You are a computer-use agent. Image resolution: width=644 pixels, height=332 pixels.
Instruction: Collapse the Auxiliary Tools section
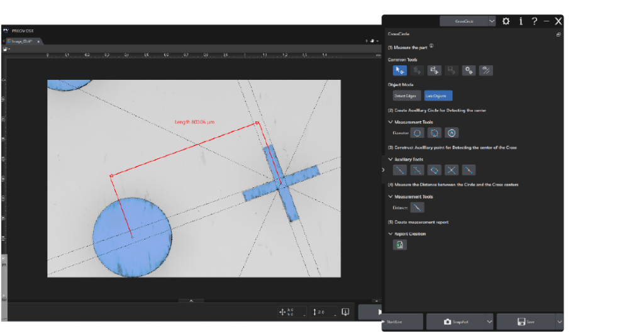(390, 160)
